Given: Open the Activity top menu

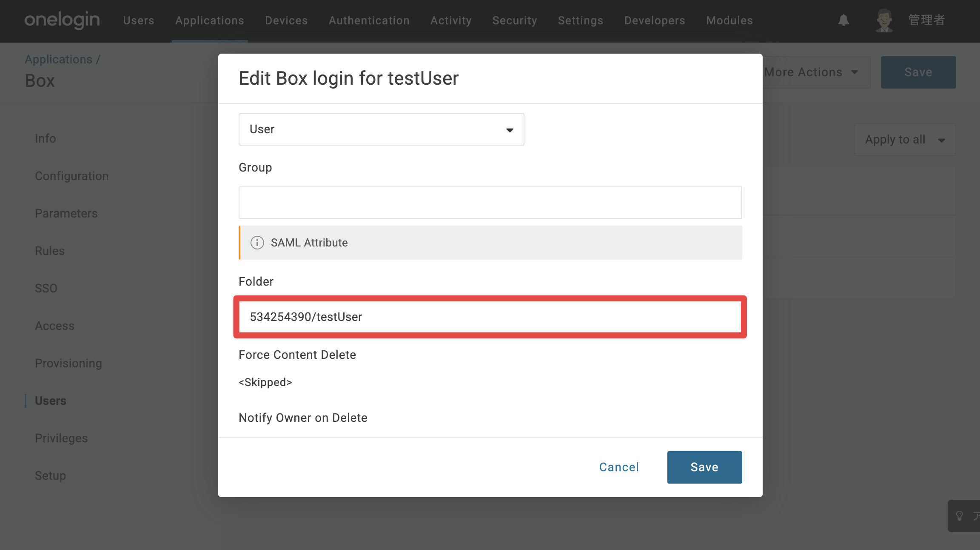Looking at the screenshot, I should tap(451, 20).
